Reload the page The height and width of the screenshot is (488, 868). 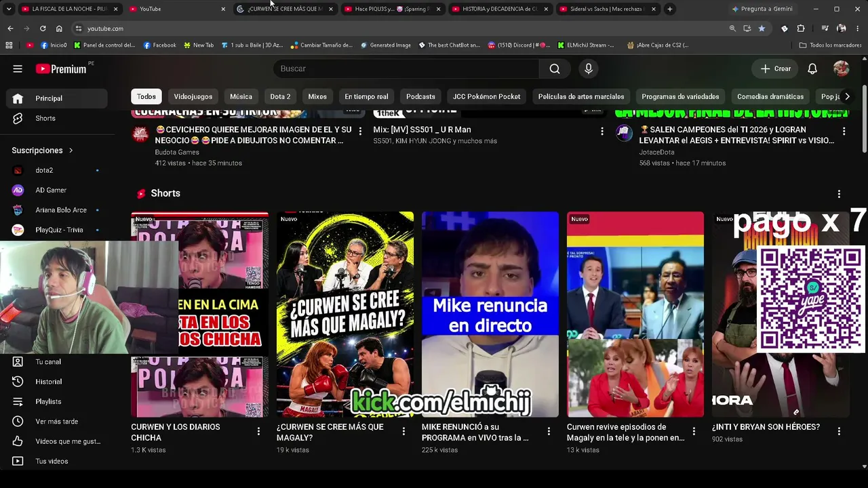coord(43,28)
